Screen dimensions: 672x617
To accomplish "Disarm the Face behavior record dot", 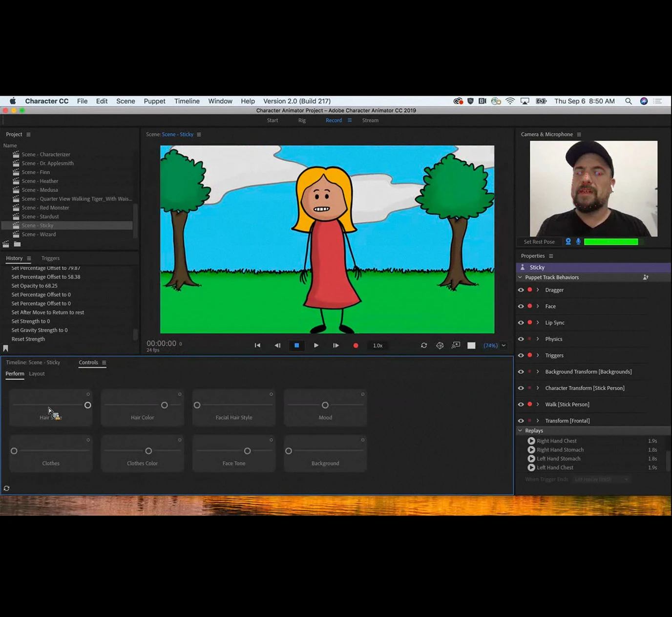I will pyautogui.click(x=530, y=306).
